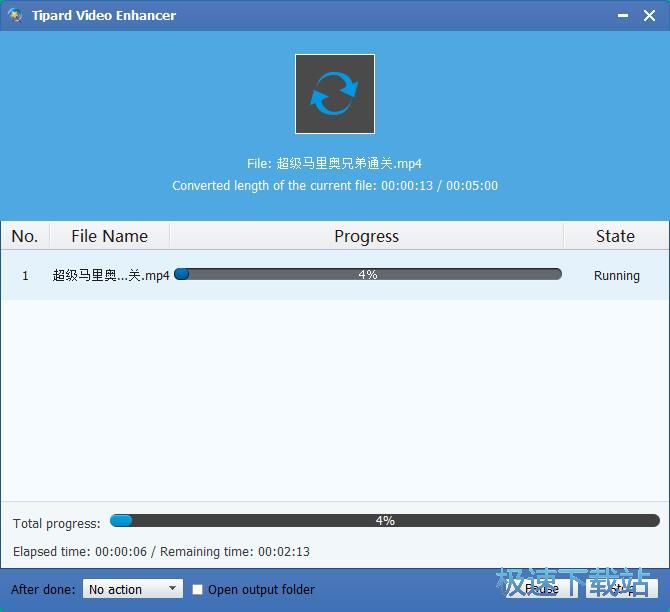Viewport: 670px width, 612px height.
Task: Click the converted length 00:00:13 / 00:05:00 text
Action: [x=335, y=185]
